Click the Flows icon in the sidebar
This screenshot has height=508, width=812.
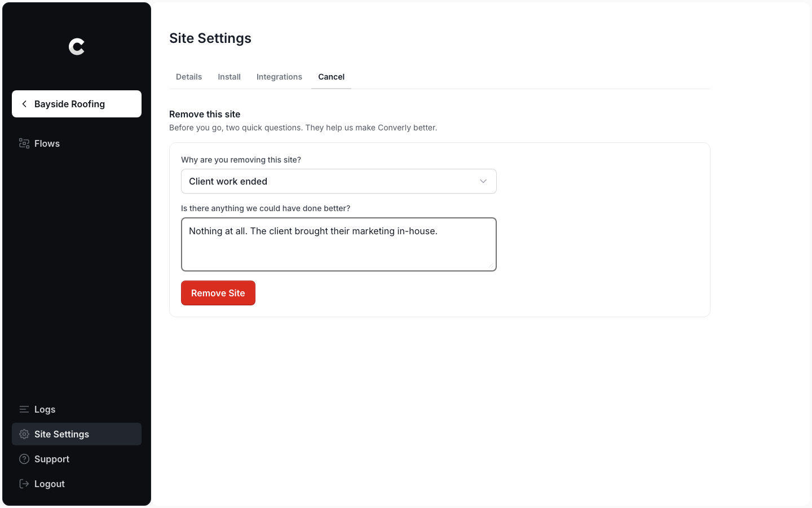pyautogui.click(x=24, y=143)
